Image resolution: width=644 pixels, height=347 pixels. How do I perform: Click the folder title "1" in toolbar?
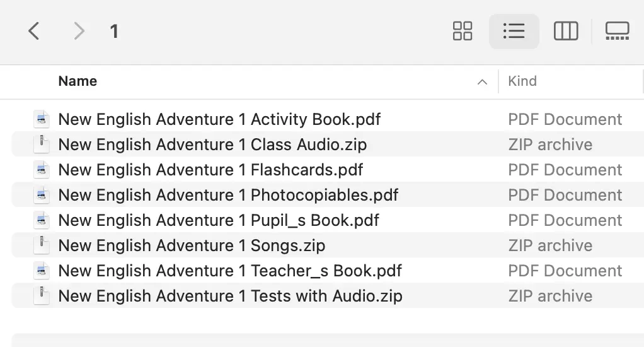(114, 32)
